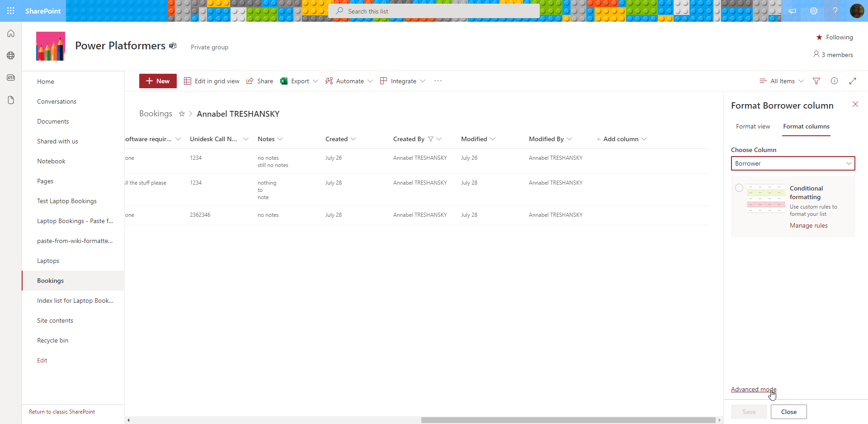Click the New item button

coord(158,81)
